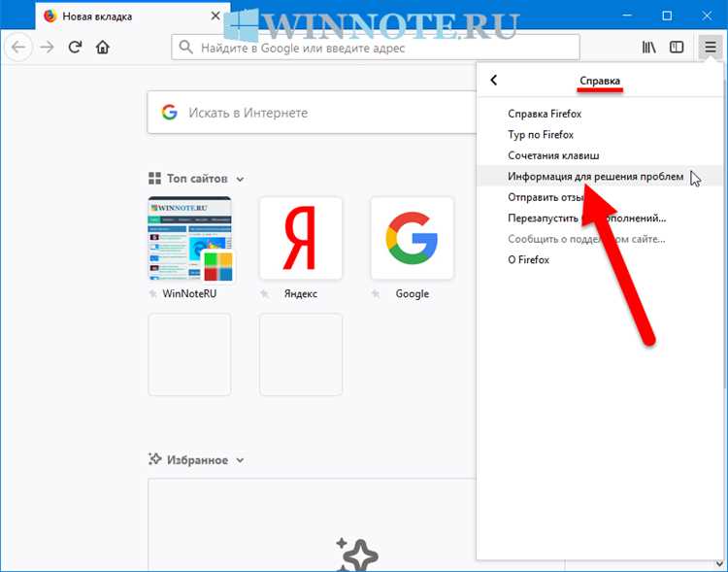The image size is (728, 572).
Task: Choose the Перезапустить menu entry
Action: [x=602, y=219]
